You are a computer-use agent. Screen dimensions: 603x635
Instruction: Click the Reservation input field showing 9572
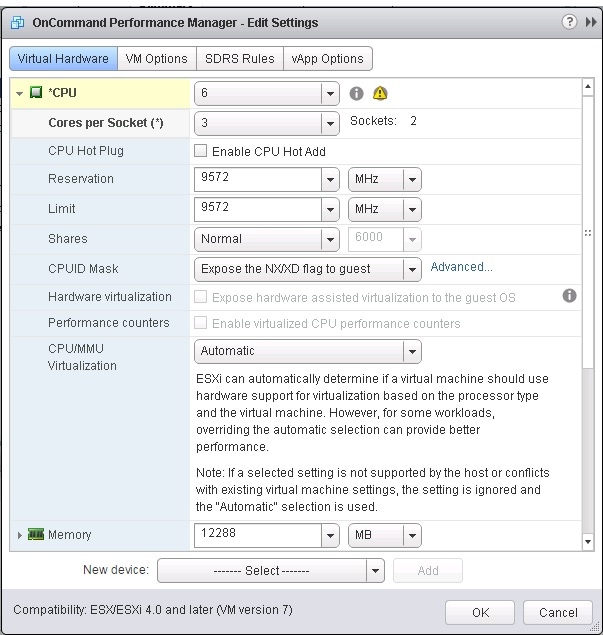click(258, 179)
